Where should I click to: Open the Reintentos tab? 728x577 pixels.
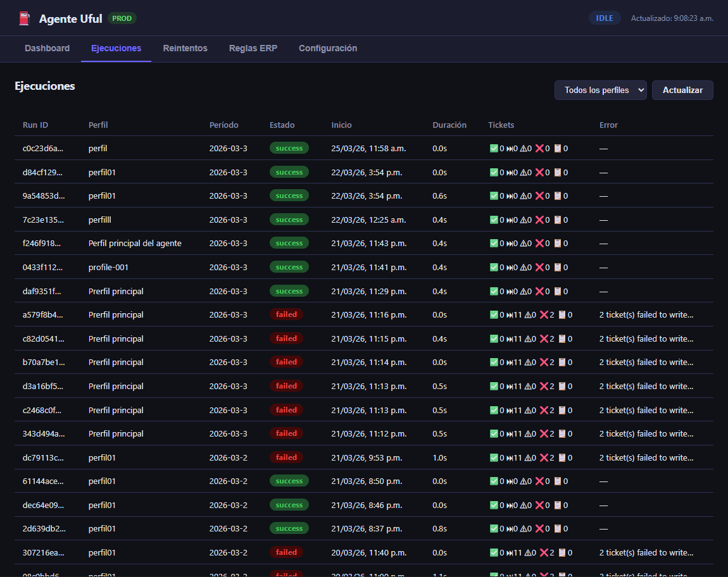(185, 49)
